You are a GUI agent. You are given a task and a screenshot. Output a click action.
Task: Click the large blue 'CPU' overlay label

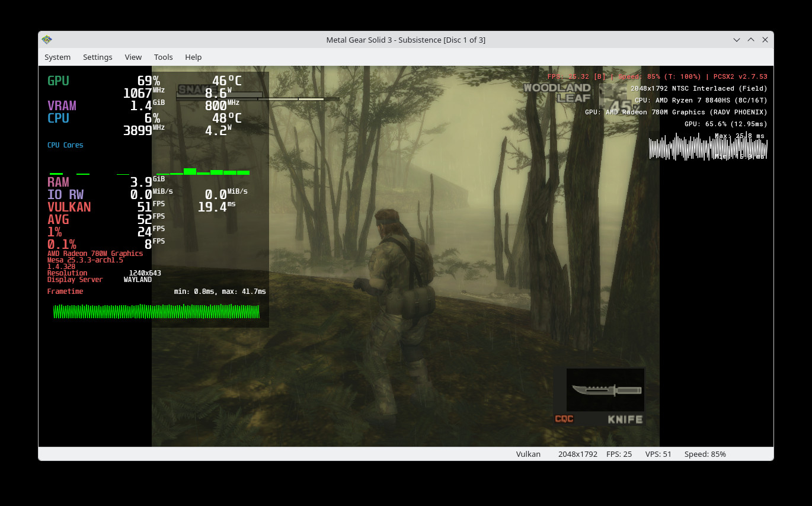point(58,118)
